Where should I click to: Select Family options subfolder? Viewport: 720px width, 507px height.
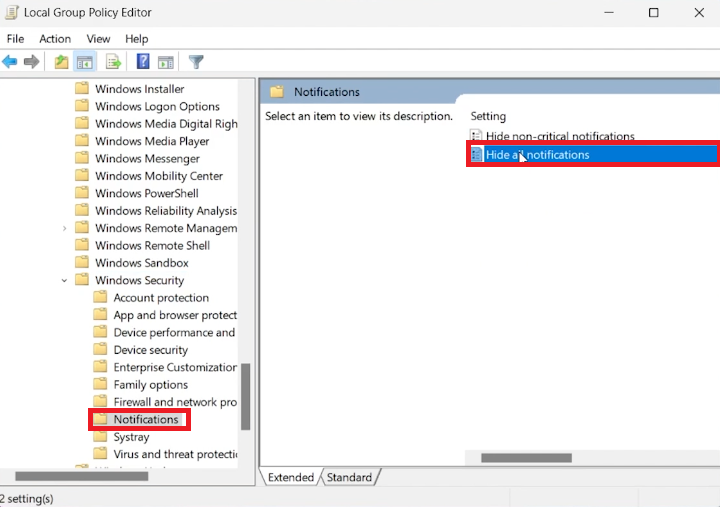pyautogui.click(x=151, y=384)
